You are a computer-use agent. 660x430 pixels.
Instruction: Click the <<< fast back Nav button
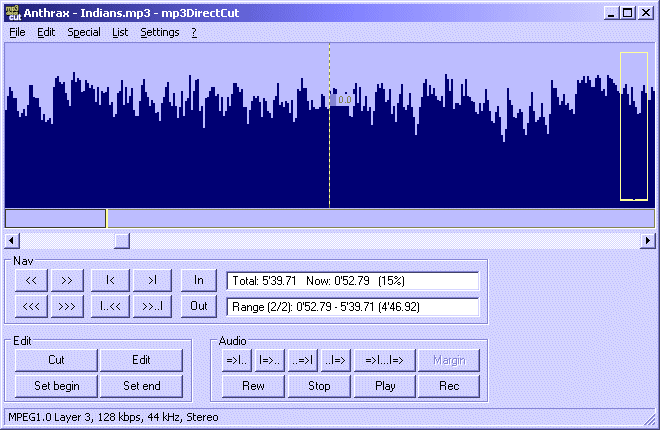(31, 306)
